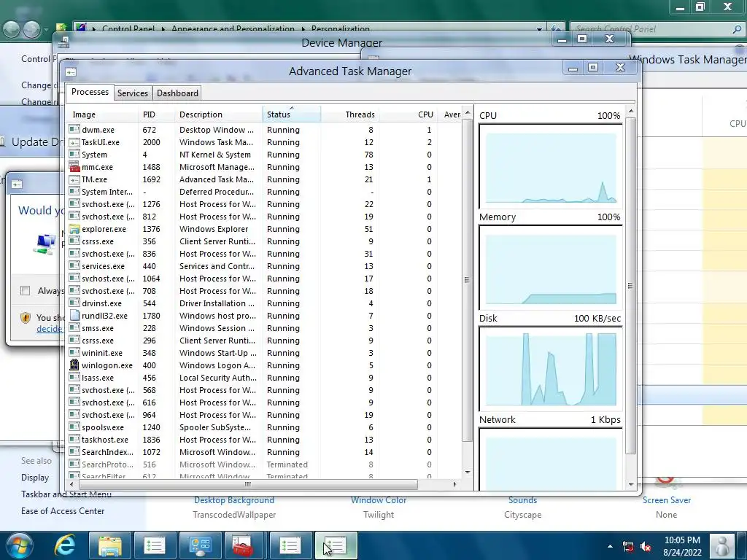Sort by the CPU column header
Screen dimensions: 747x560
[407, 114]
